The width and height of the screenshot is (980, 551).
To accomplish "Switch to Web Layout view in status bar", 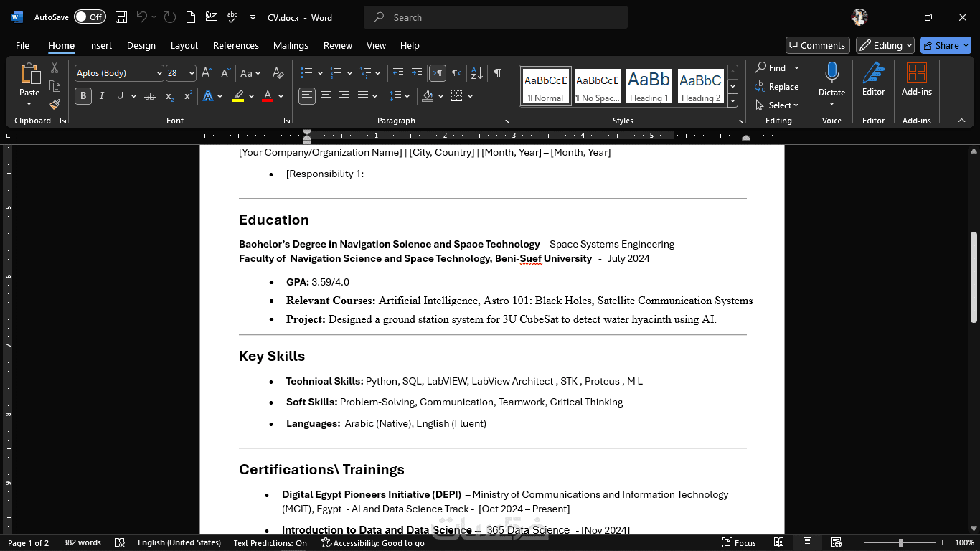I will tap(837, 543).
